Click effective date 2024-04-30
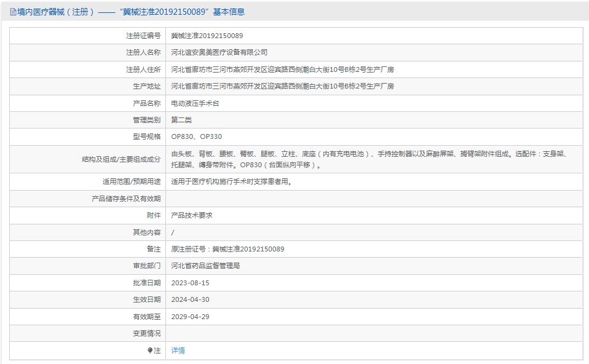This screenshot has height=364, width=589. 190,299
